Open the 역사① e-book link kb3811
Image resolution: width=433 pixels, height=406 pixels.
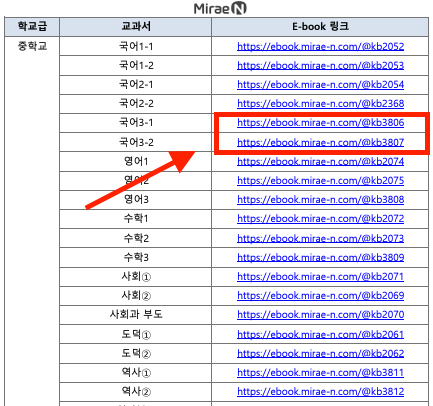(x=320, y=372)
